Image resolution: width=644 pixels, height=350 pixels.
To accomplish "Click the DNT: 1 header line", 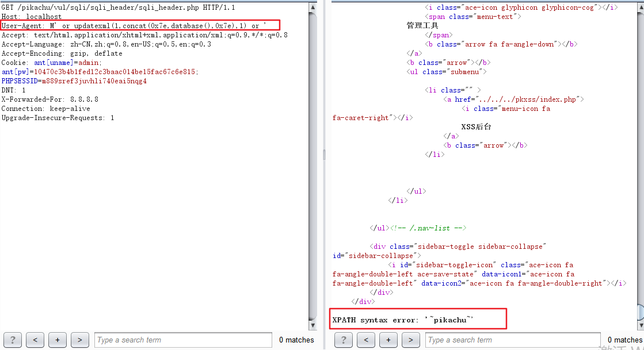I will [x=14, y=90].
